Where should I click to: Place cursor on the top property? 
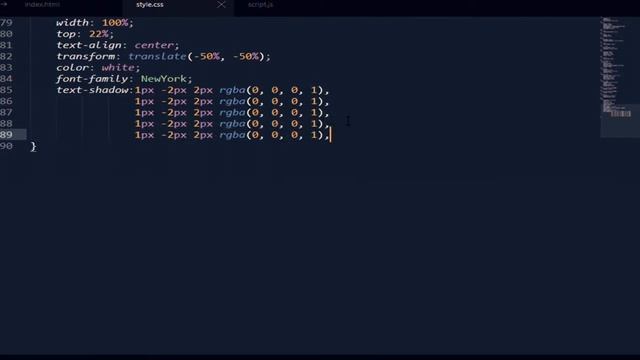(66, 34)
